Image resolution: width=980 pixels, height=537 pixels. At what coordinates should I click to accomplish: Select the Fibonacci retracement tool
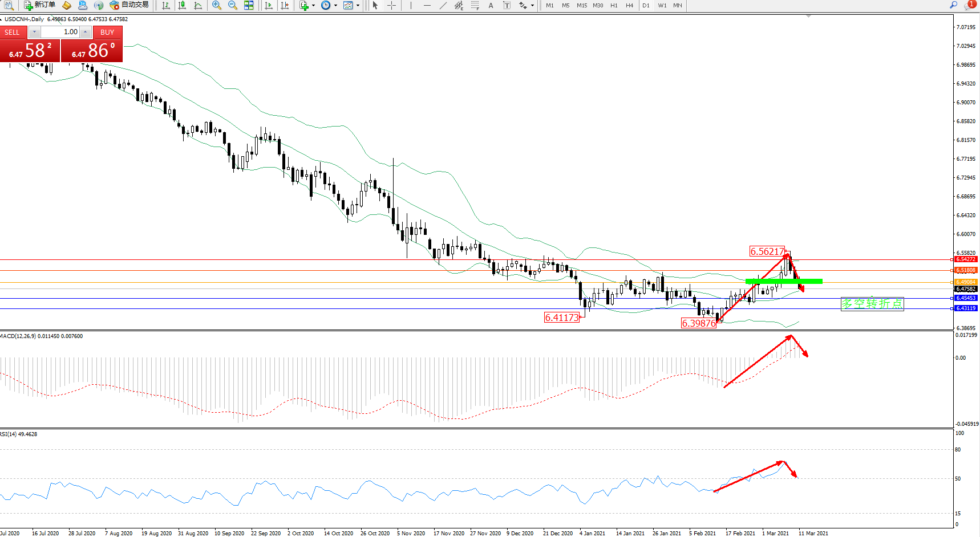[x=475, y=5]
